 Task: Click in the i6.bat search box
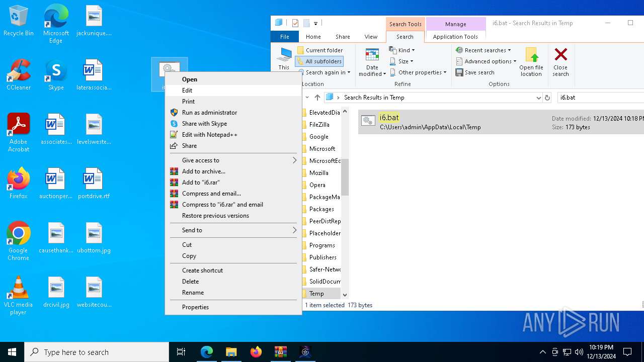pyautogui.click(x=600, y=98)
